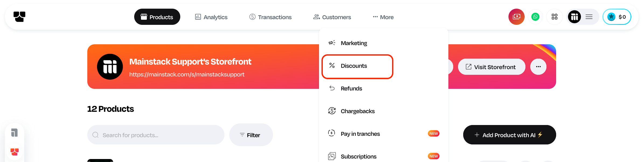Switch to the Analytics tab

point(211,17)
